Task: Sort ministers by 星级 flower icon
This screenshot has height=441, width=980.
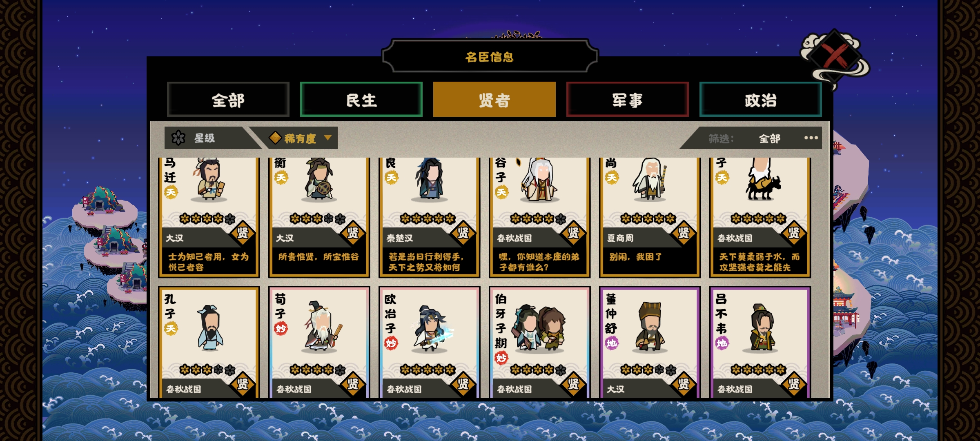Action: 178,138
